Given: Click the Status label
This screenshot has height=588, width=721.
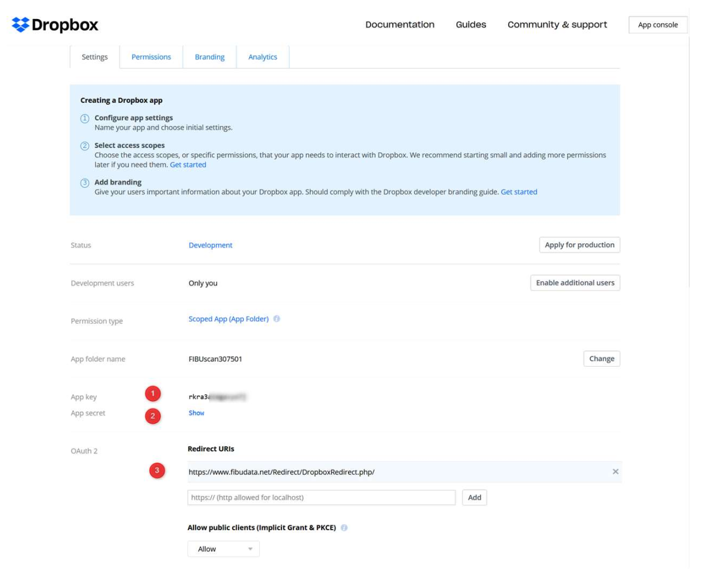Looking at the screenshot, I should coord(81,245).
